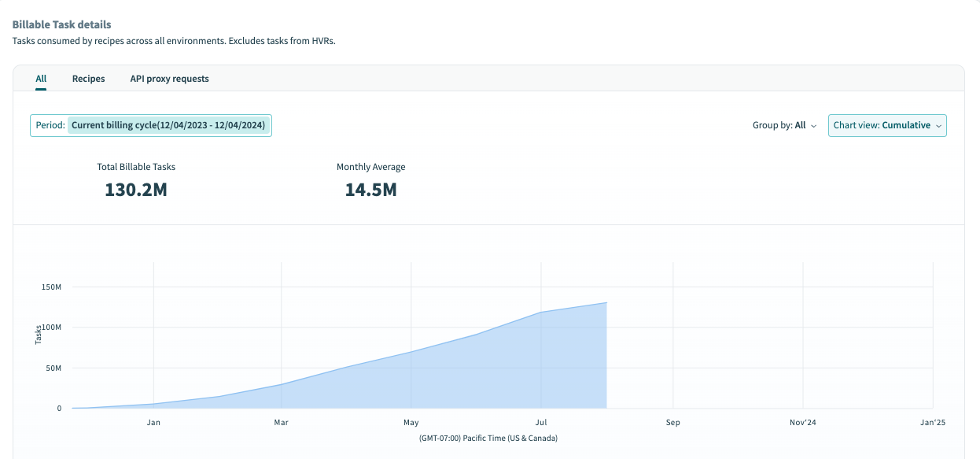Screen dimensions: 980x459
Task: Click the Billable Task details heading
Action: 61,24
